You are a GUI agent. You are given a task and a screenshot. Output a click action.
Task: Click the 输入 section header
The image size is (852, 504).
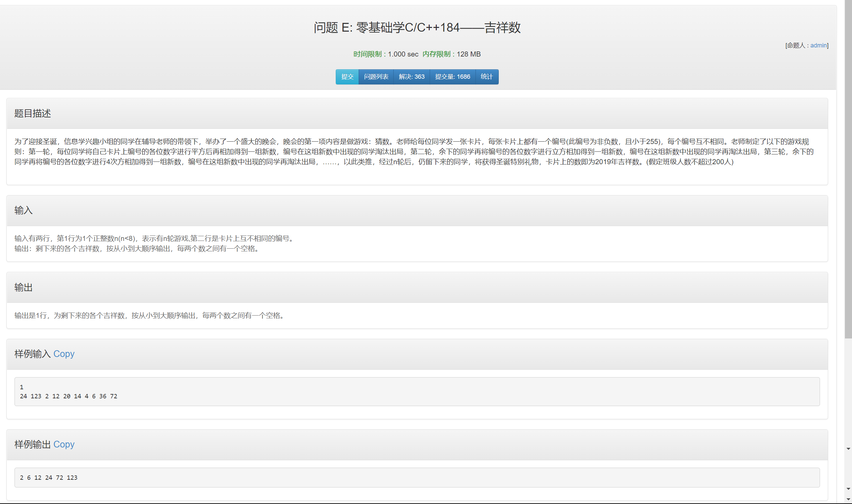click(x=24, y=211)
